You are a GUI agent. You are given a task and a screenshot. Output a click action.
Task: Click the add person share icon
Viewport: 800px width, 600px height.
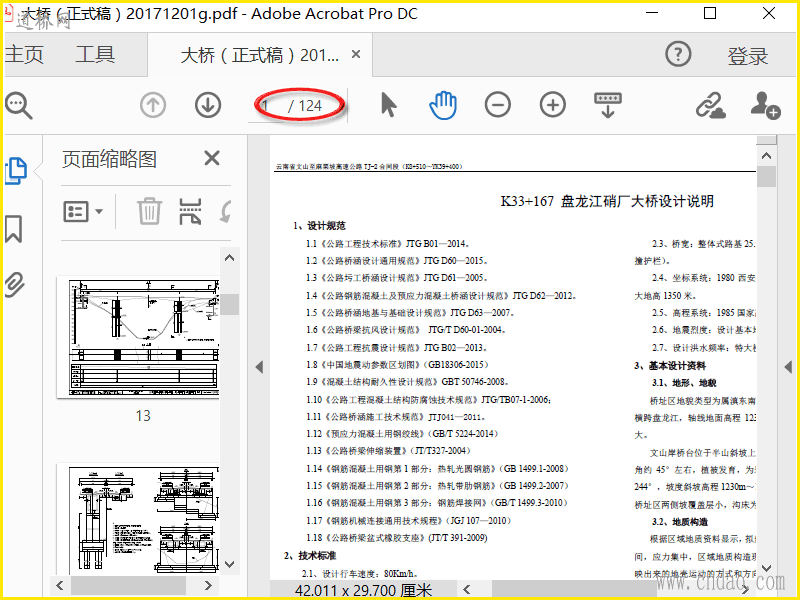(x=765, y=105)
